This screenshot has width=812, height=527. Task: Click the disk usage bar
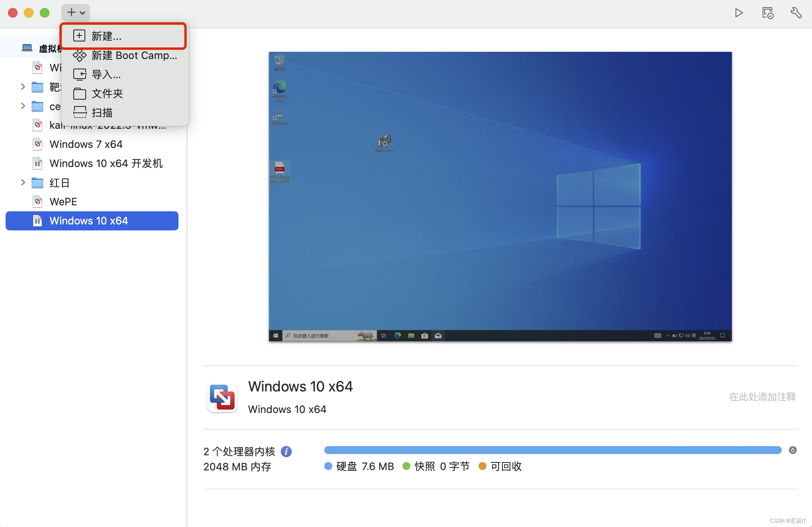[553, 450]
